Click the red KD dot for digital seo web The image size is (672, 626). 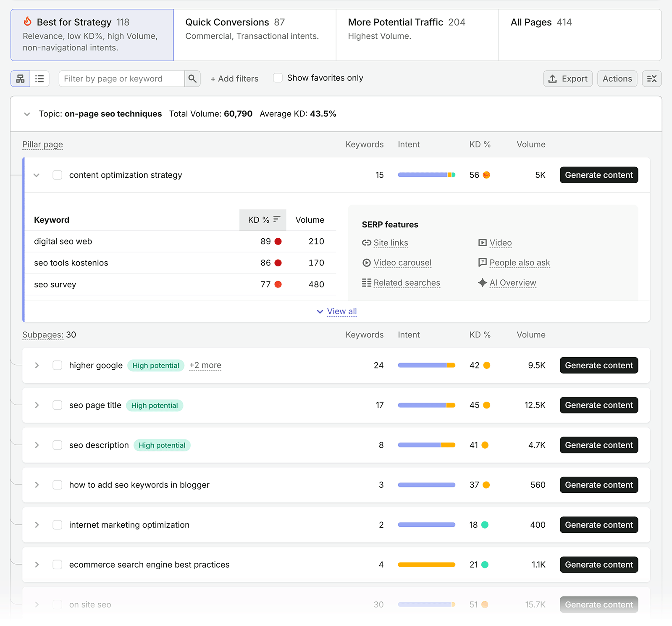(x=278, y=241)
